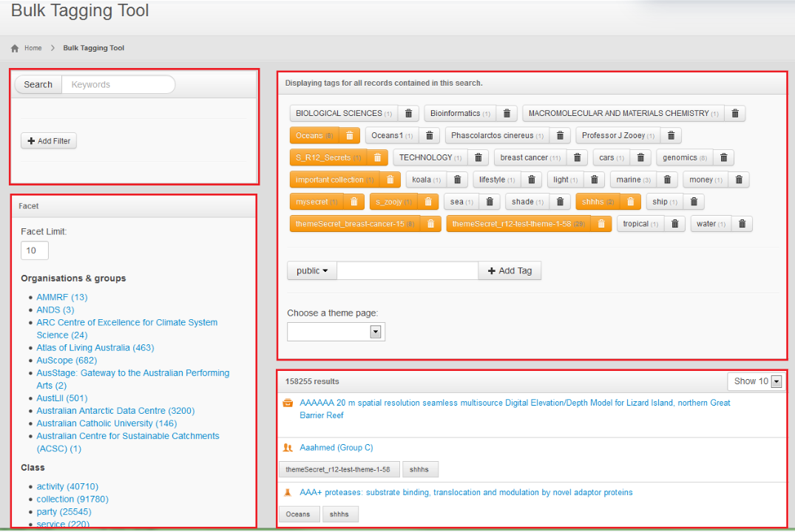Viewport: 795px width, 532px height.
Task: Click trash icon for water tag
Action: click(x=742, y=224)
